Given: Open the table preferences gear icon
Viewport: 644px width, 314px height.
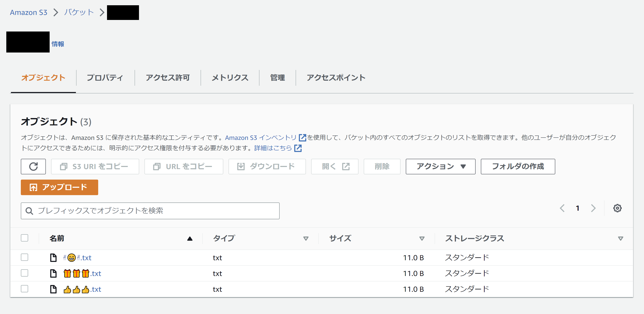Looking at the screenshot, I should click(x=617, y=208).
